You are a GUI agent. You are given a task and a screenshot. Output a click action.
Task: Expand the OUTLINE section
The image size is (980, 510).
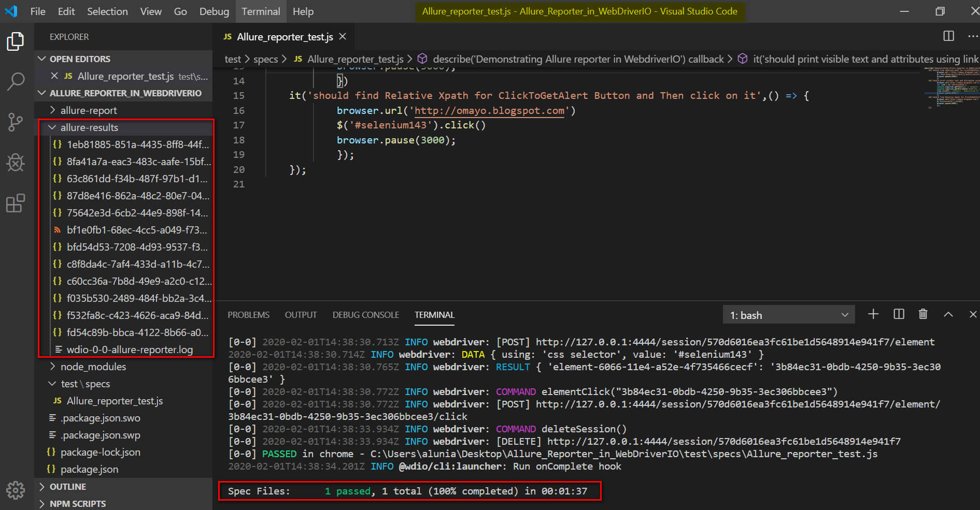[123, 487]
